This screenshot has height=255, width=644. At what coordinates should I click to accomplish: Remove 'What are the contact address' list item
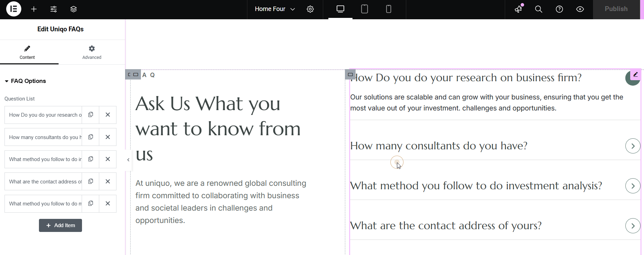[x=108, y=181]
